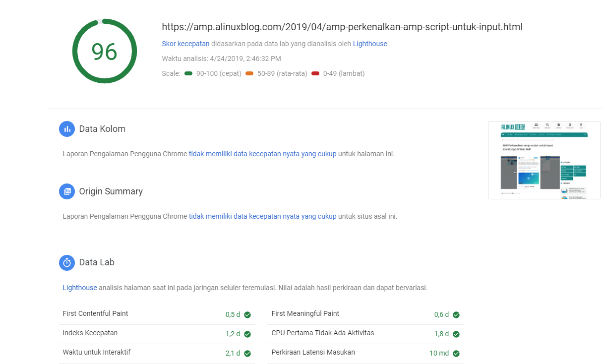This screenshot has width=603, height=364.
Task: Click the Origin Summary icon
Action: point(67,191)
